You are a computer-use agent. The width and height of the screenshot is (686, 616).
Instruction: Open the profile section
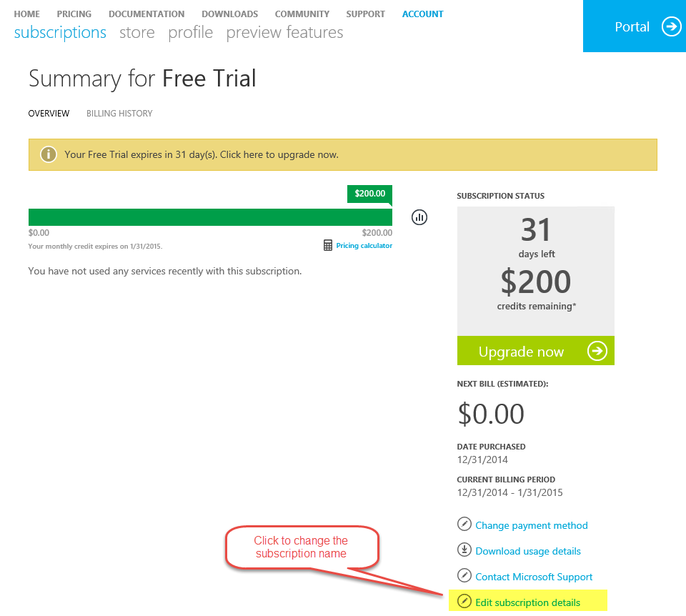click(x=190, y=32)
